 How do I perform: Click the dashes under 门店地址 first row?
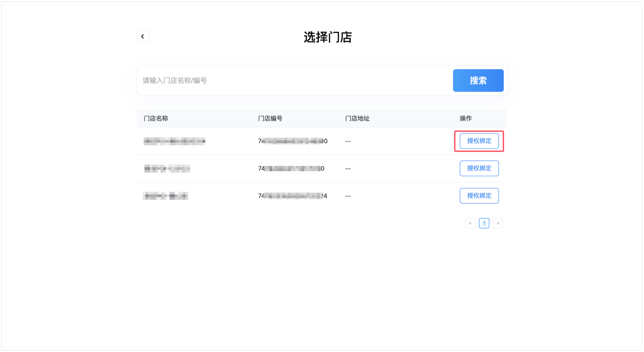tap(347, 141)
